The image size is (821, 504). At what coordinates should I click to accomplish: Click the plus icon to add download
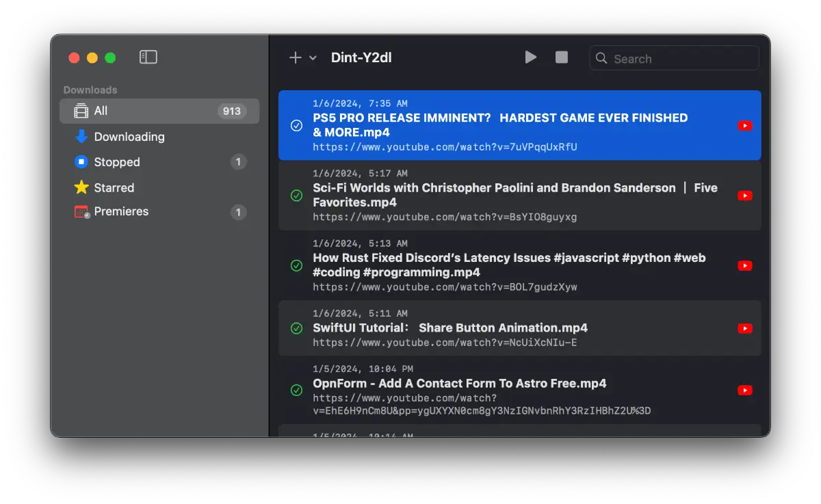point(295,58)
